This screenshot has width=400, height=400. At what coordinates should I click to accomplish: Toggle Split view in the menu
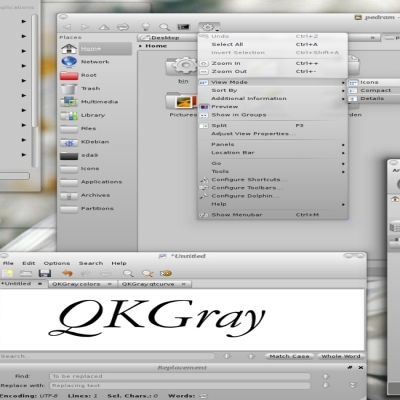[x=273, y=126]
